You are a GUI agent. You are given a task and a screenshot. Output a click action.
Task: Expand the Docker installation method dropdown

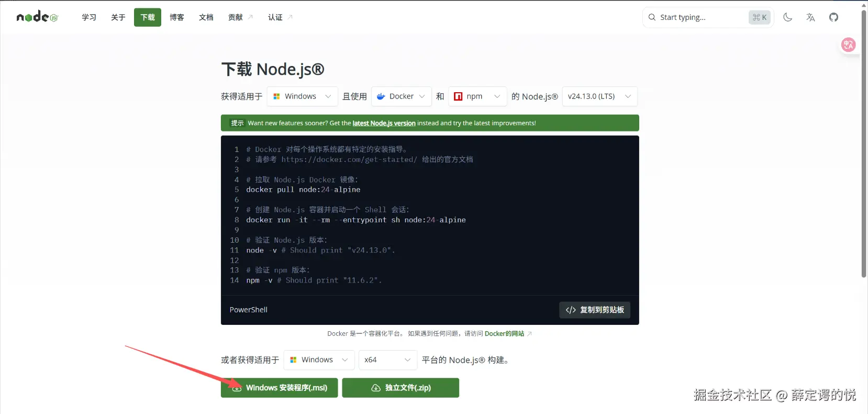point(402,96)
